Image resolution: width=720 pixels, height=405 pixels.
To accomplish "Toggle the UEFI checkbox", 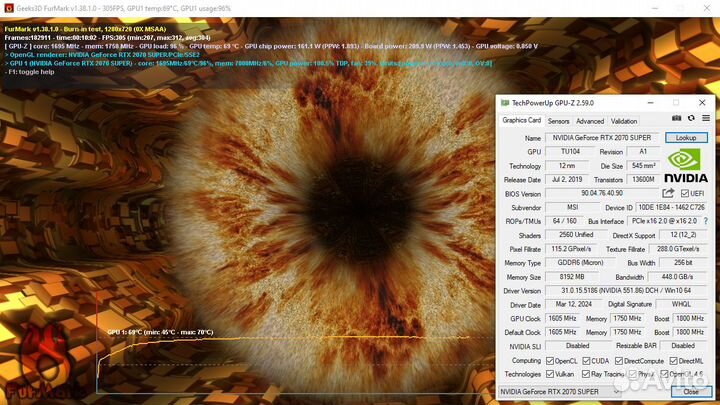I will [x=684, y=193].
